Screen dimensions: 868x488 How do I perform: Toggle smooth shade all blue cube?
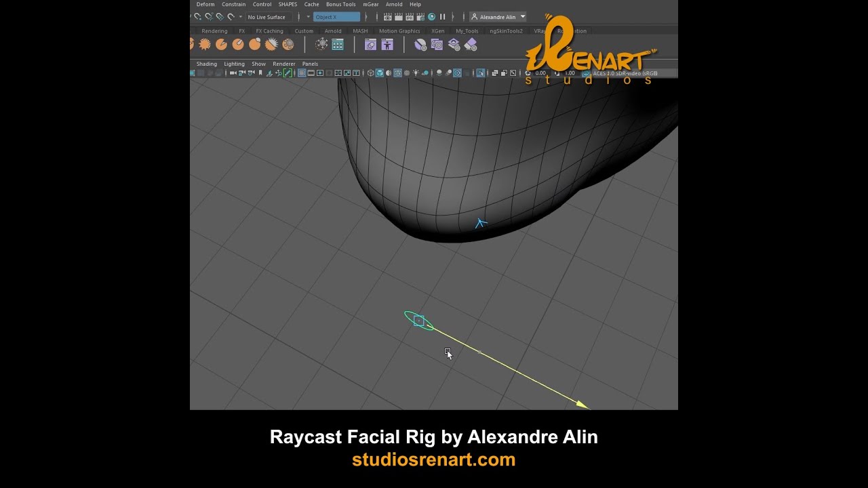(x=380, y=73)
